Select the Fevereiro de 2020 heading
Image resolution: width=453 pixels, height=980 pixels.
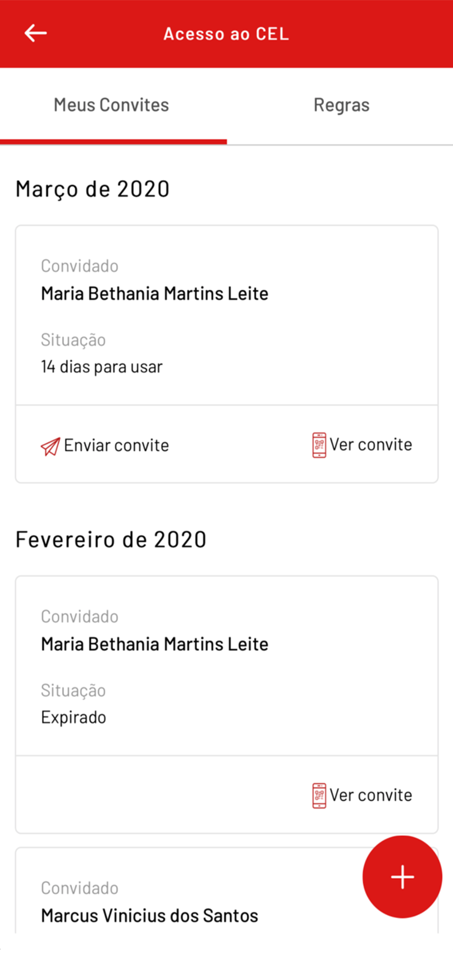[111, 539]
